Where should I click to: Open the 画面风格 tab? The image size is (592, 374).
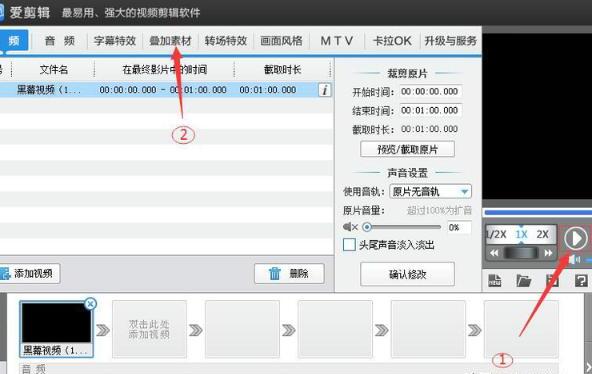tap(281, 41)
